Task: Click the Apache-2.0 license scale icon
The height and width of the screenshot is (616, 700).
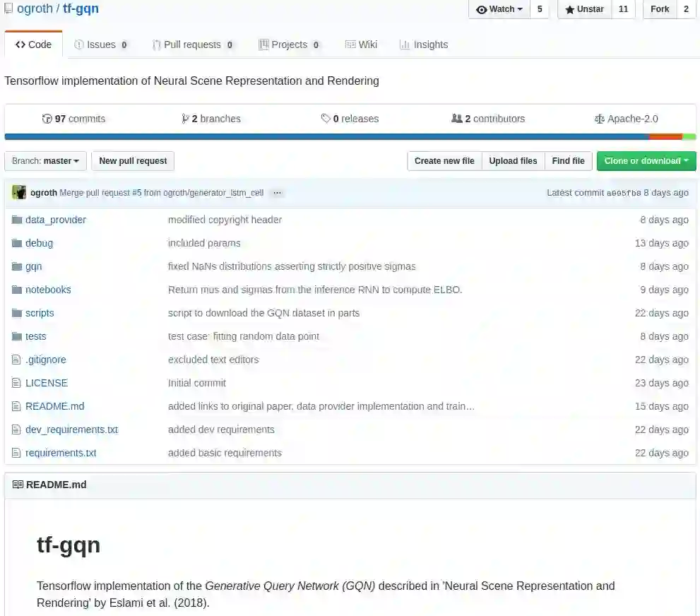Action: point(599,119)
